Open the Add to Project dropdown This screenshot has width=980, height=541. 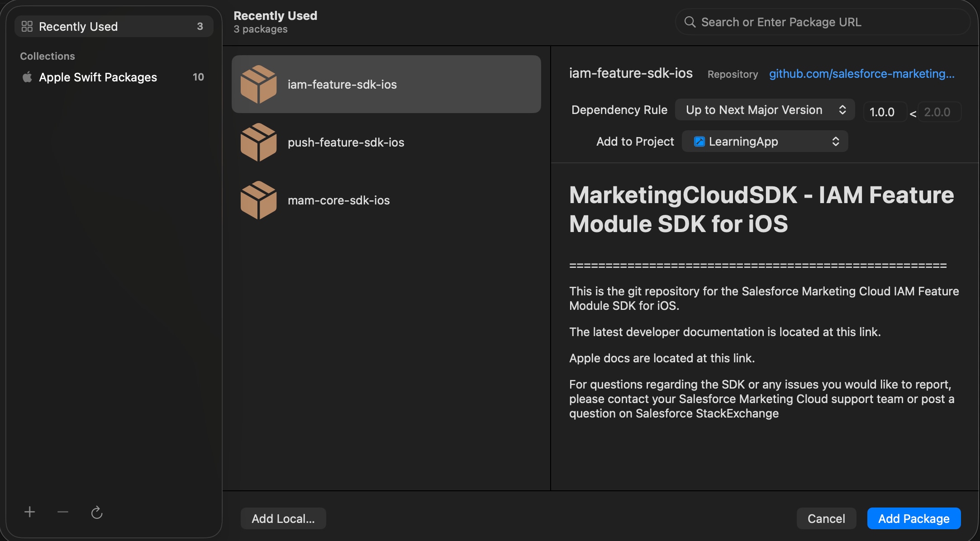click(764, 141)
